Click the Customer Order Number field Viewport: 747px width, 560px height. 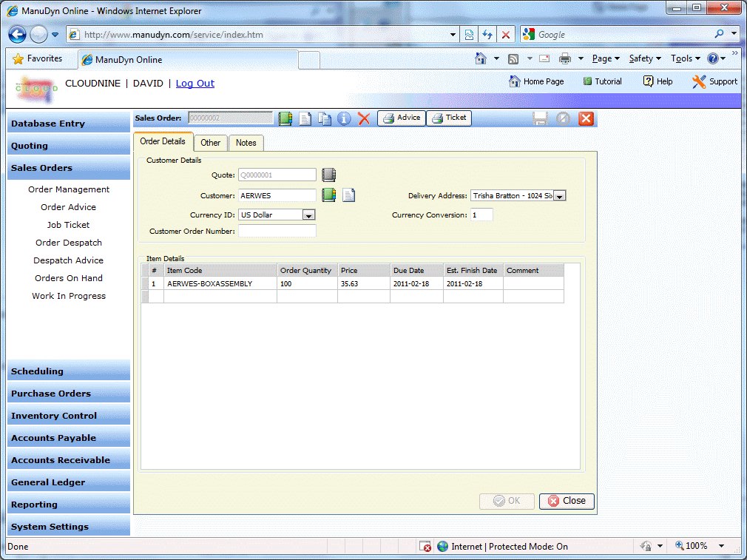click(277, 232)
